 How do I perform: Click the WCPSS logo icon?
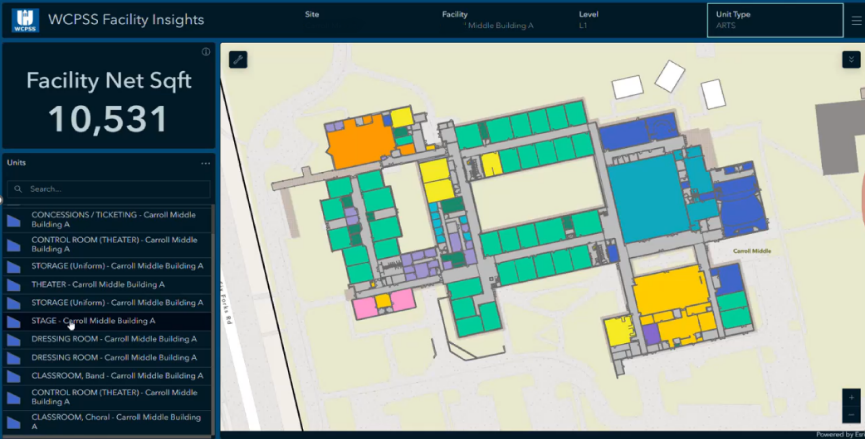25,20
